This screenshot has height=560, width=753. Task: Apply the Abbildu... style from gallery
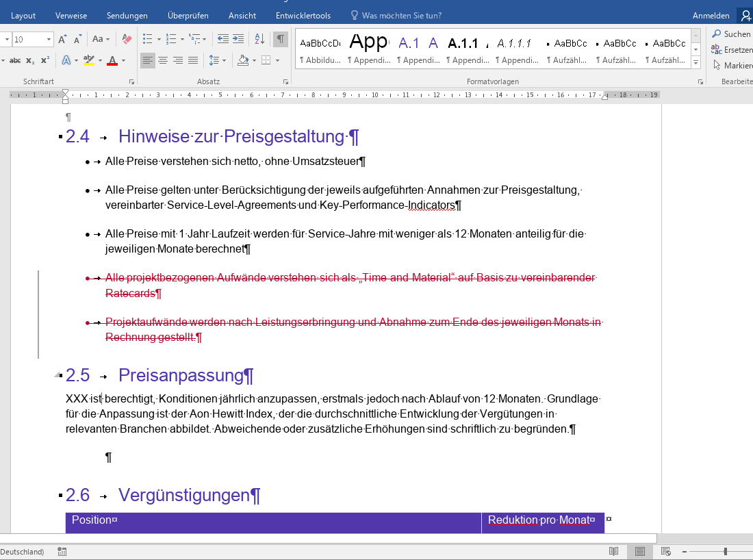(x=320, y=49)
